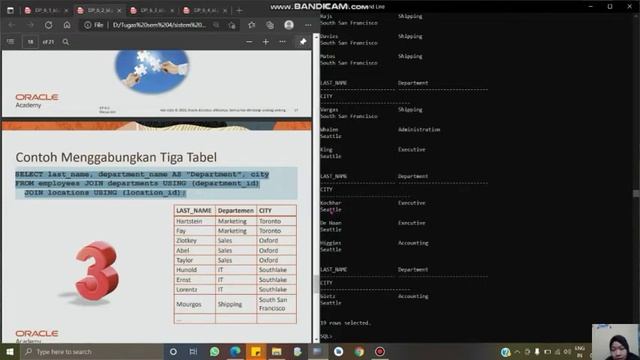Expand hidden system tray icons
The image size is (640, 360).
click(517, 351)
